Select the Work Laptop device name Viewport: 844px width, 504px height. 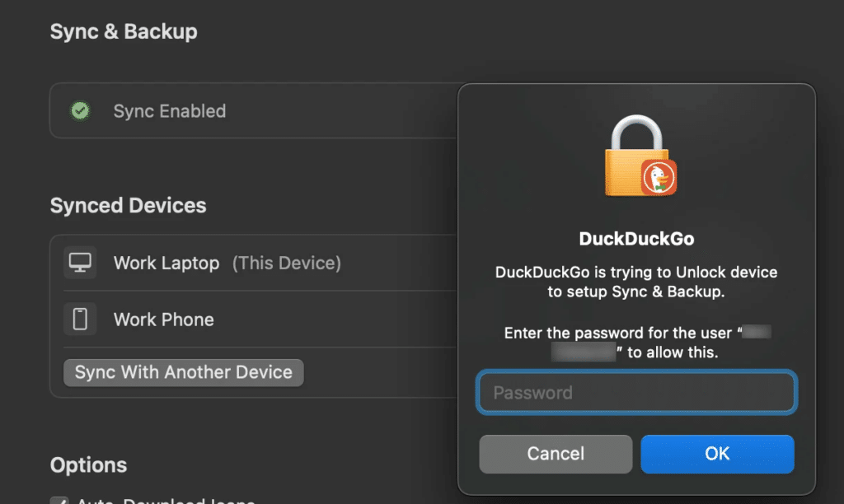coord(166,263)
